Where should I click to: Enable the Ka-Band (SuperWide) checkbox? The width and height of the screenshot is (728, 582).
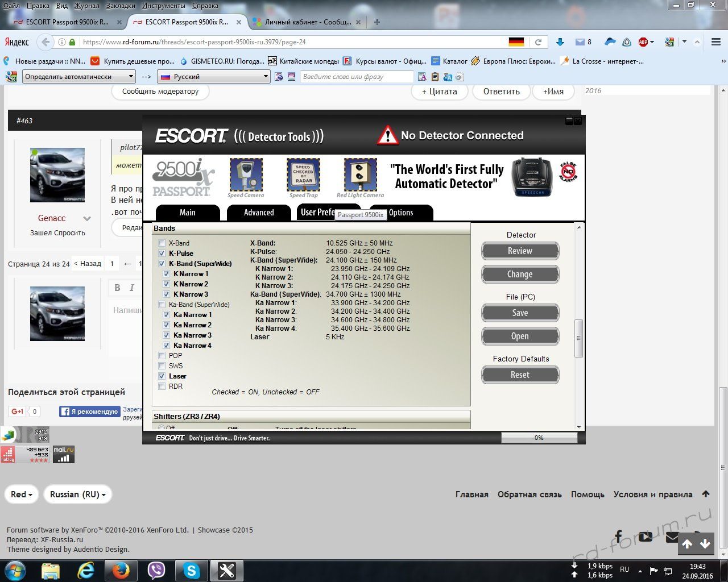point(162,305)
